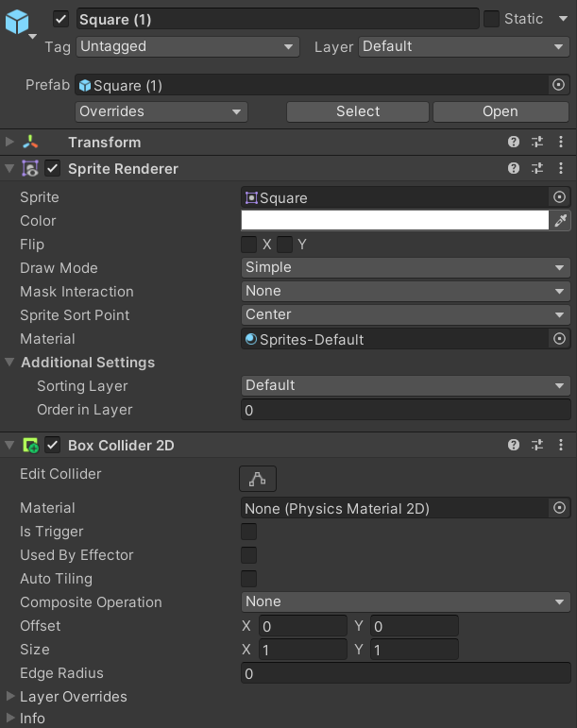577x728 pixels.
Task: Open Box Collider 2D help reference
Action: point(514,446)
